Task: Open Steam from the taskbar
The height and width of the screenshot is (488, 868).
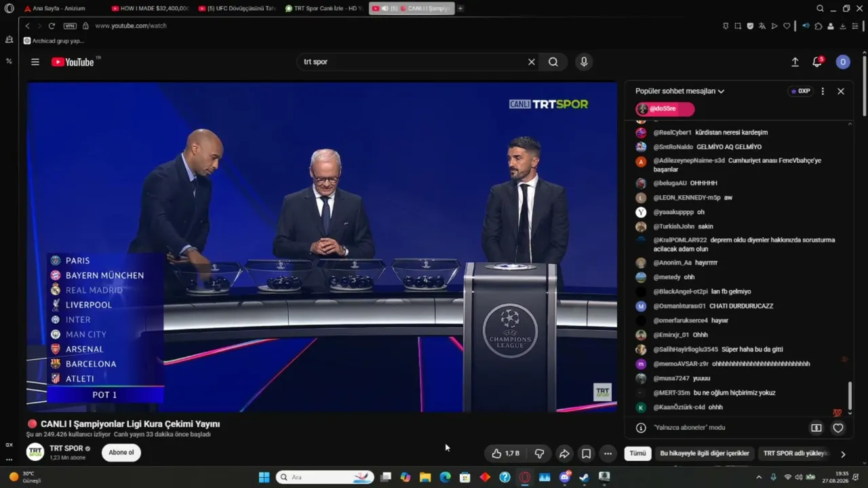Action: pos(584,477)
